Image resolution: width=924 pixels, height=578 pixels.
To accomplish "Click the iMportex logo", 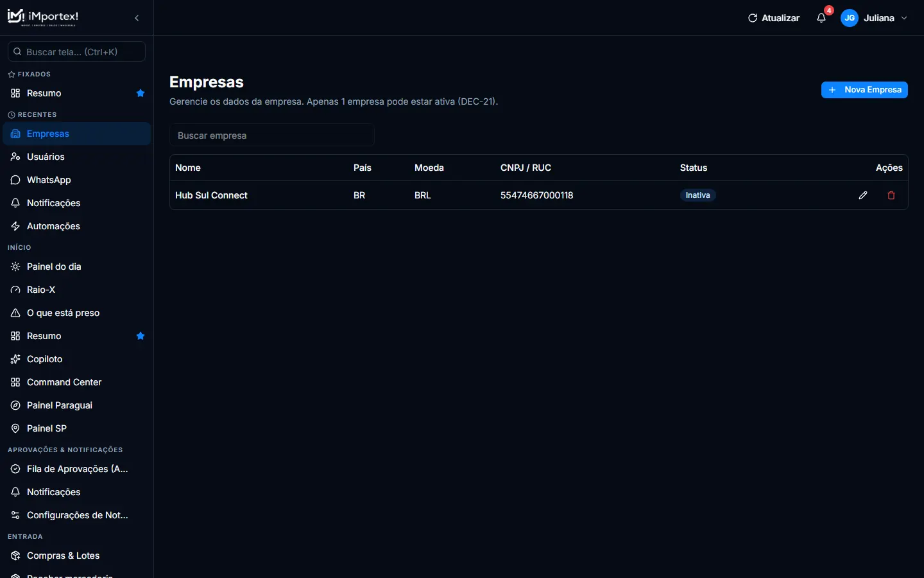I will pos(43,17).
